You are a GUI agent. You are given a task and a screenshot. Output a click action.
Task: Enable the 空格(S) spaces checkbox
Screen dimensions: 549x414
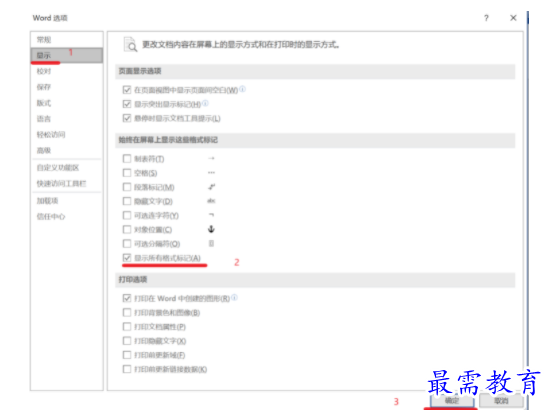pos(127,173)
